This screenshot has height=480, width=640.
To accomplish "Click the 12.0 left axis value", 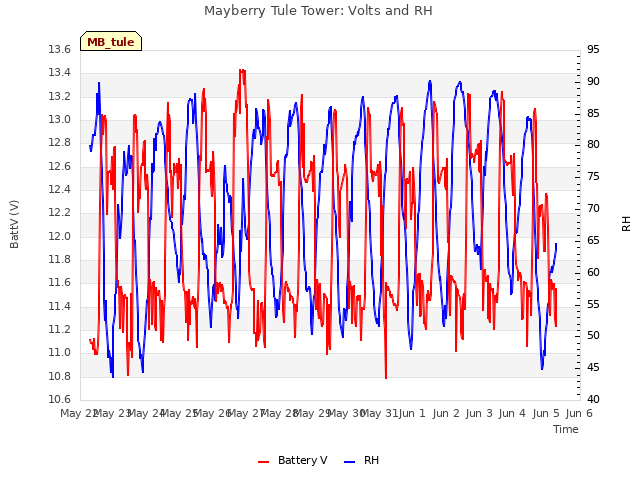I will (60, 236).
